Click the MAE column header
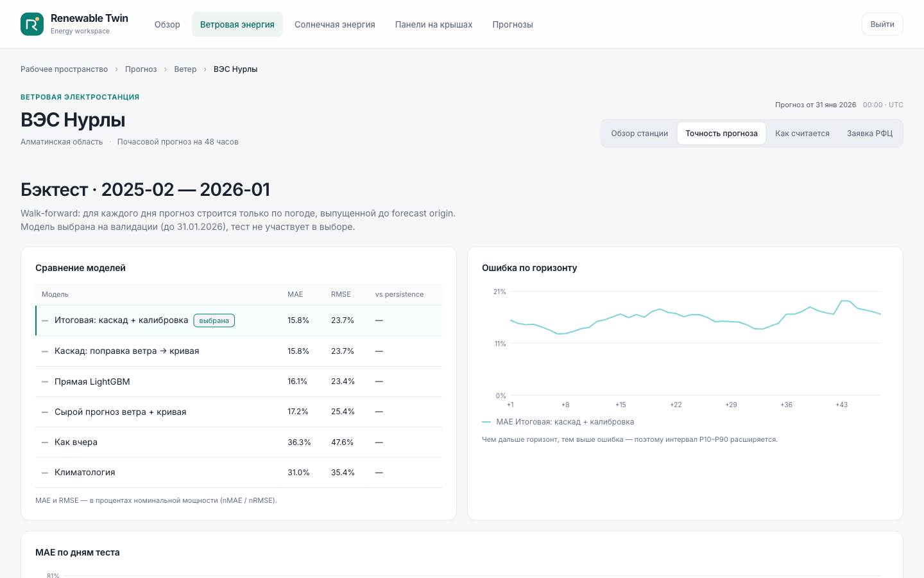 295,294
